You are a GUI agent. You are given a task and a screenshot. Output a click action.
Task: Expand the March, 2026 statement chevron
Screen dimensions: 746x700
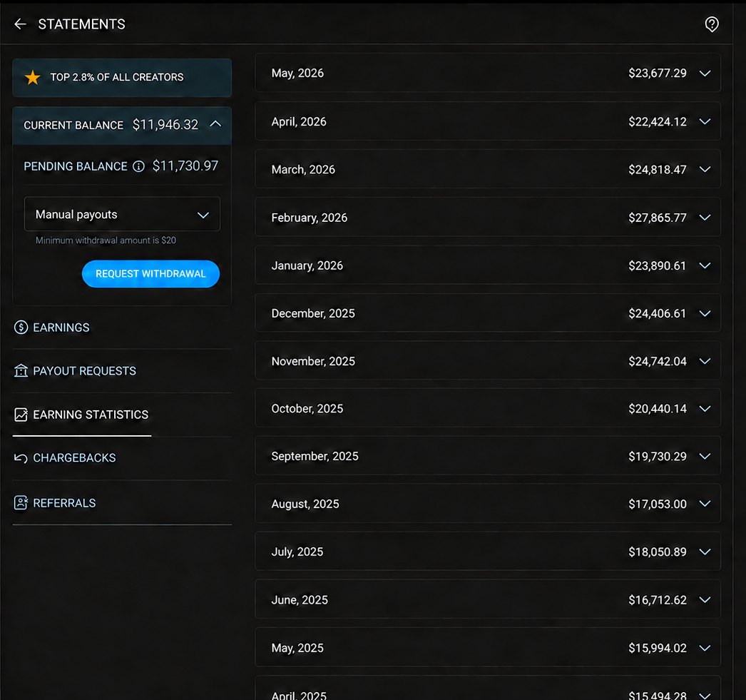pyautogui.click(x=705, y=169)
